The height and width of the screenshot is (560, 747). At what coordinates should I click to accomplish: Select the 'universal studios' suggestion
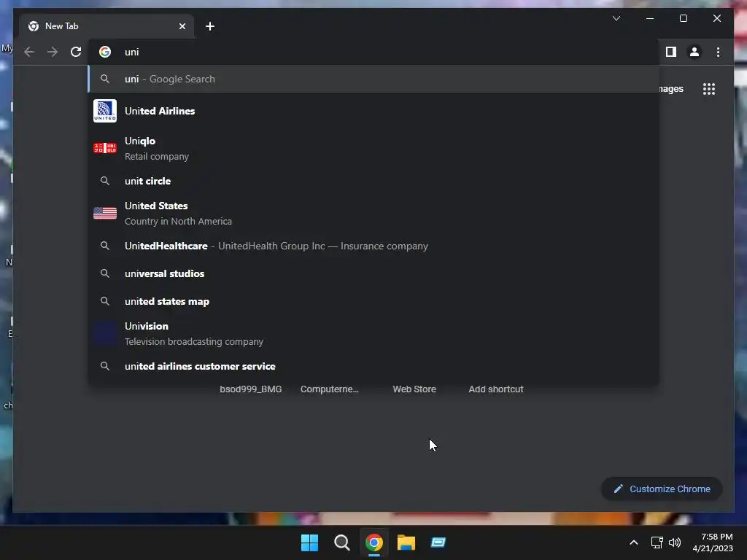pyautogui.click(x=373, y=273)
